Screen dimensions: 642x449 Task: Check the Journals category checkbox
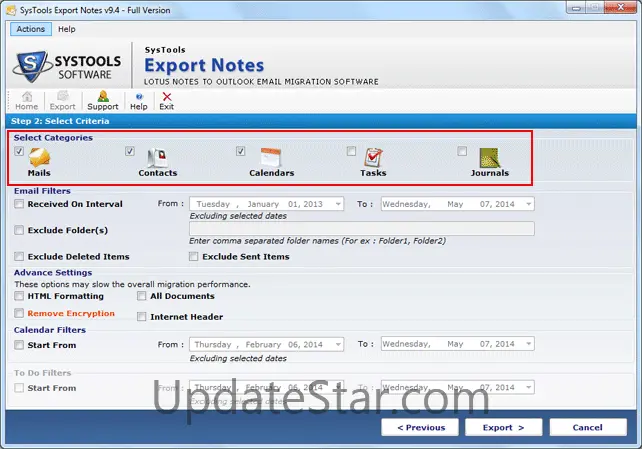coord(462,151)
